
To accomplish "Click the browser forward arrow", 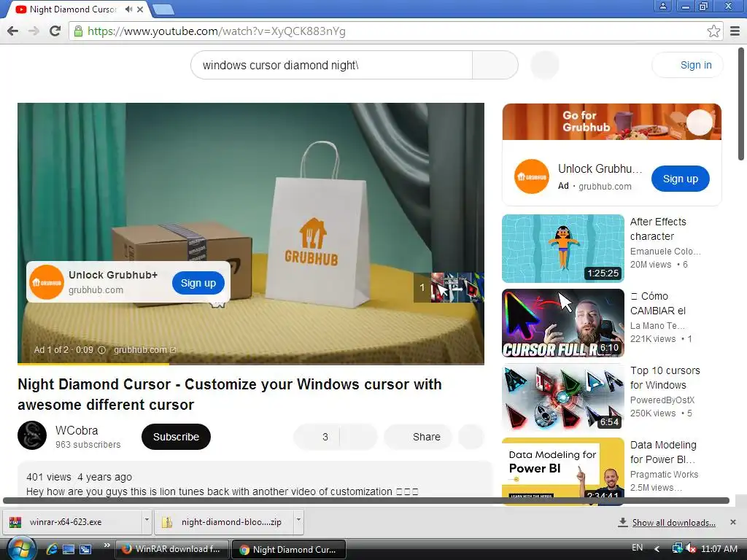I will 34,31.
